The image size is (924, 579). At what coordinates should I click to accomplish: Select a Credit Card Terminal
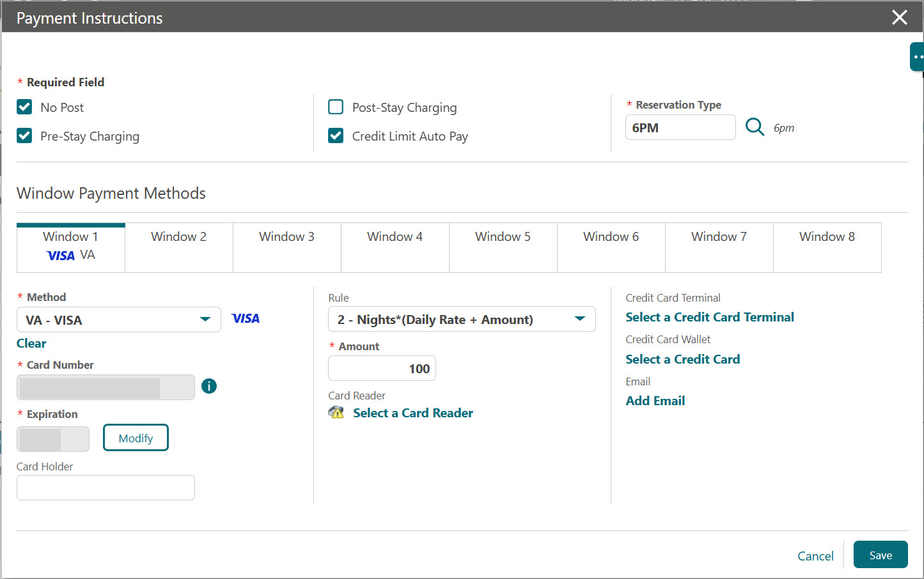[x=710, y=316]
